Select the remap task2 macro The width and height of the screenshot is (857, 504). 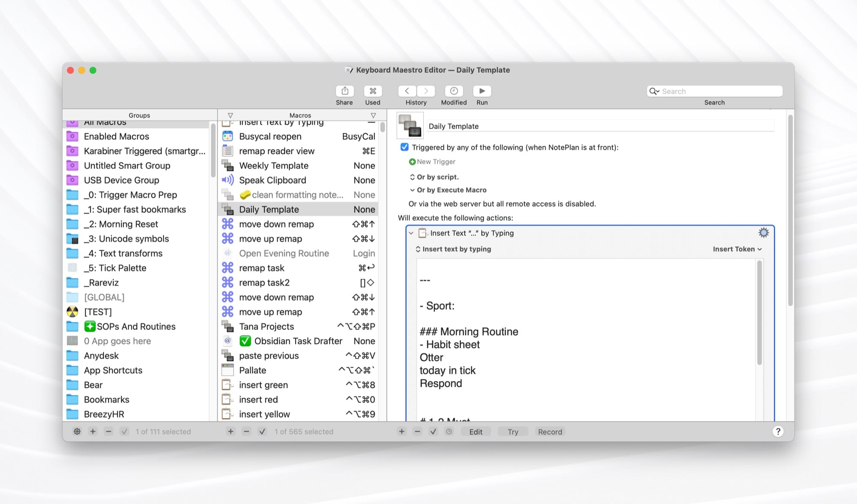pos(299,282)
